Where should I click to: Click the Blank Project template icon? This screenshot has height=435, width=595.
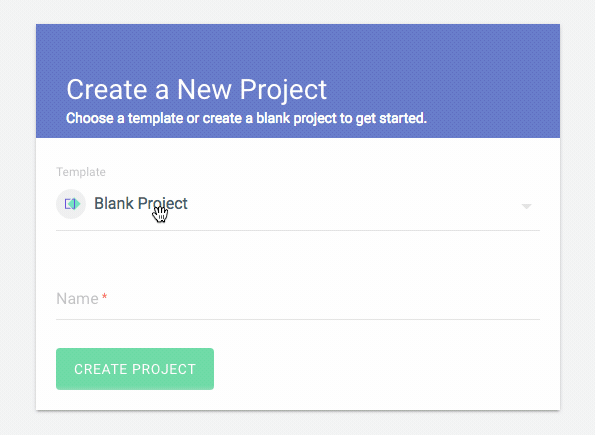(x=72, y=204)
